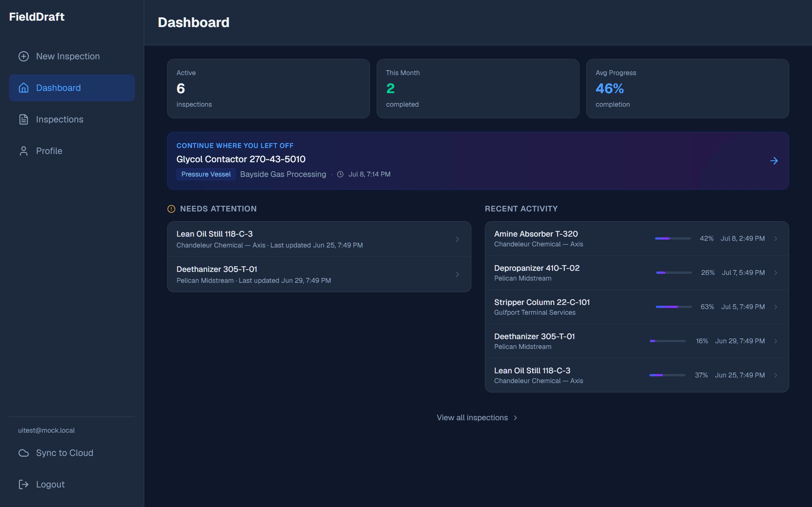Click the Jul 5, 7:49 PM timestamp
Screen dimensions: 812x507
point(743,307)
